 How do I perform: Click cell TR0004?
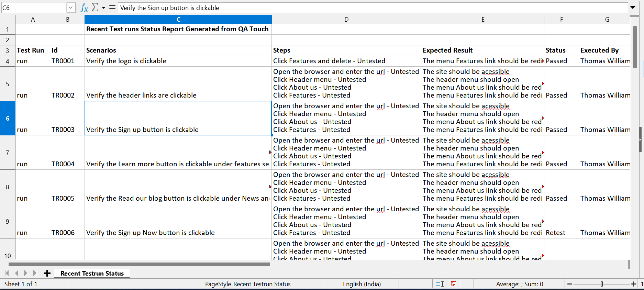pos(67,153)
